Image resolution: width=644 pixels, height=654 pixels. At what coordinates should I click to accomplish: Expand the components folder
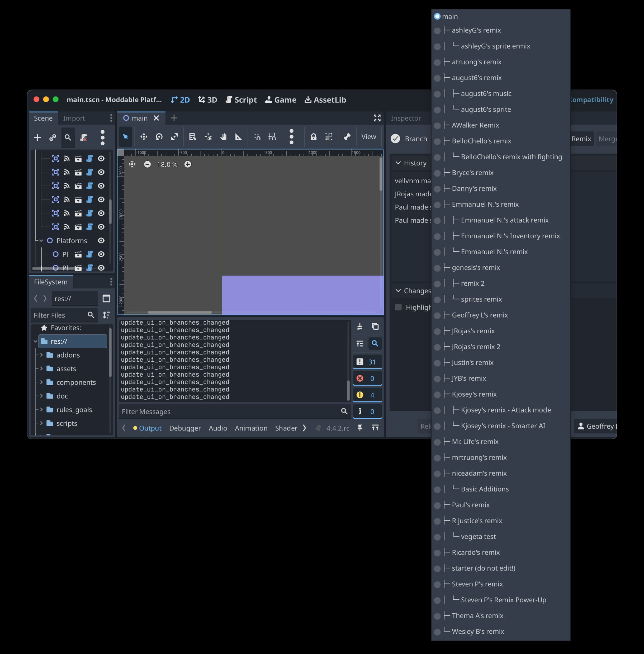click(41, 382)
